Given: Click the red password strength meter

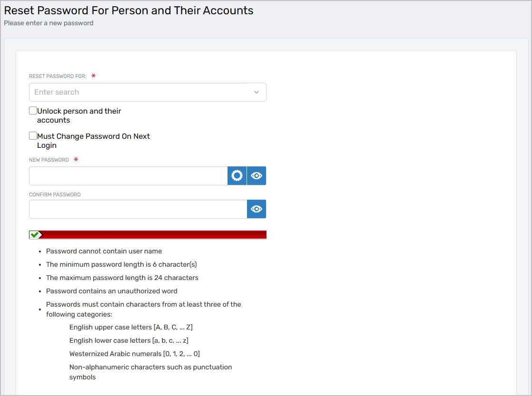Looking at the screenshot, I should click(152, 234).
